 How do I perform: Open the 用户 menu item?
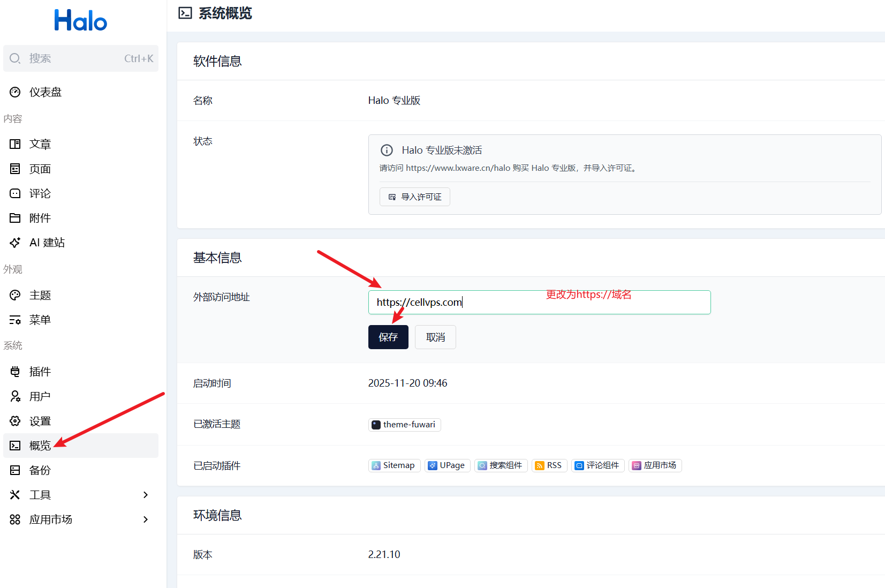point(40,396)
